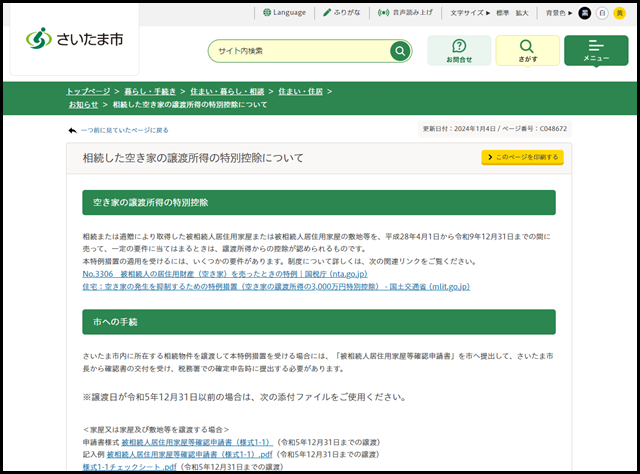Screen dimensions: 640x474
Task: Open 住まい・暮らし・相談 breadcrumb link
Action: pyautogui.click(x=227, y=91)
